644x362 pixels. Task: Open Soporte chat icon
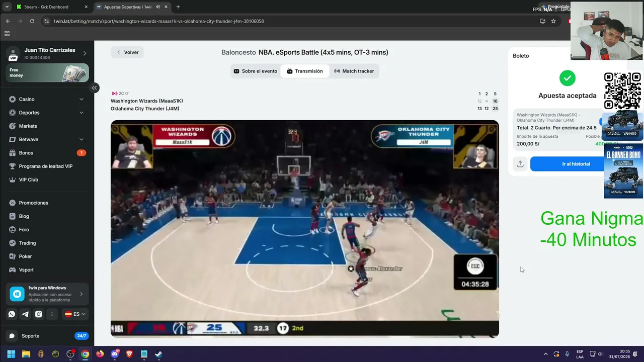[x=12, y=336]
